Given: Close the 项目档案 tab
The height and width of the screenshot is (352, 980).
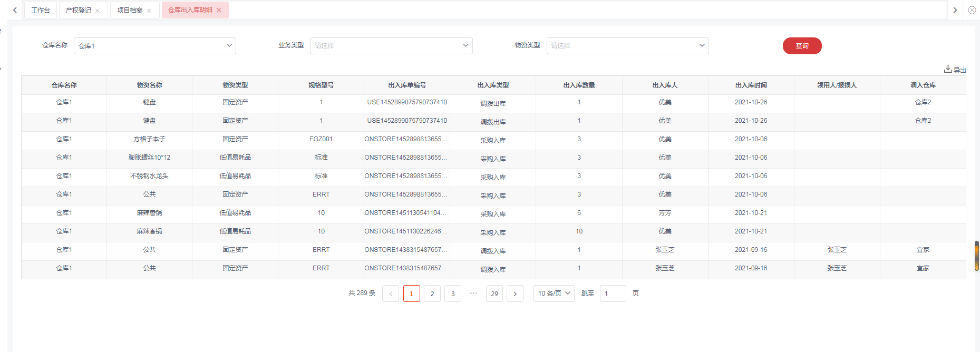Looking at the screenshot, I should click(x=149, y=11).
